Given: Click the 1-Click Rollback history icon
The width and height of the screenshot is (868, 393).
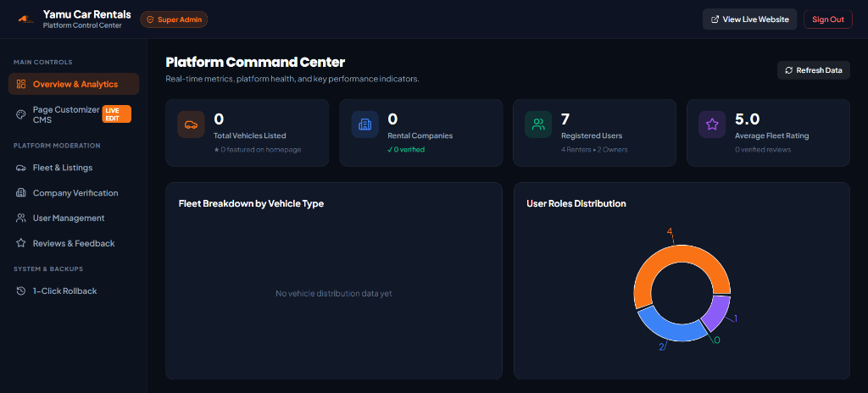Looking at the screenshot, I should point(21,291).
